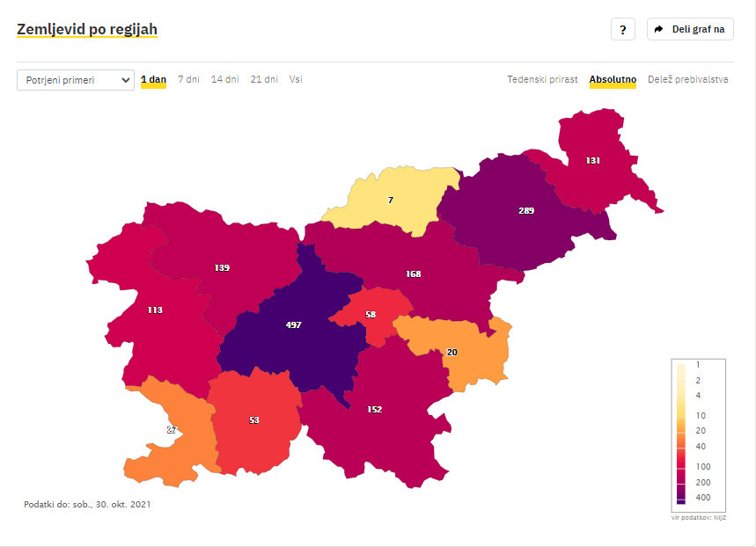Expand the dropdown chevron arrow

(125, 80)
